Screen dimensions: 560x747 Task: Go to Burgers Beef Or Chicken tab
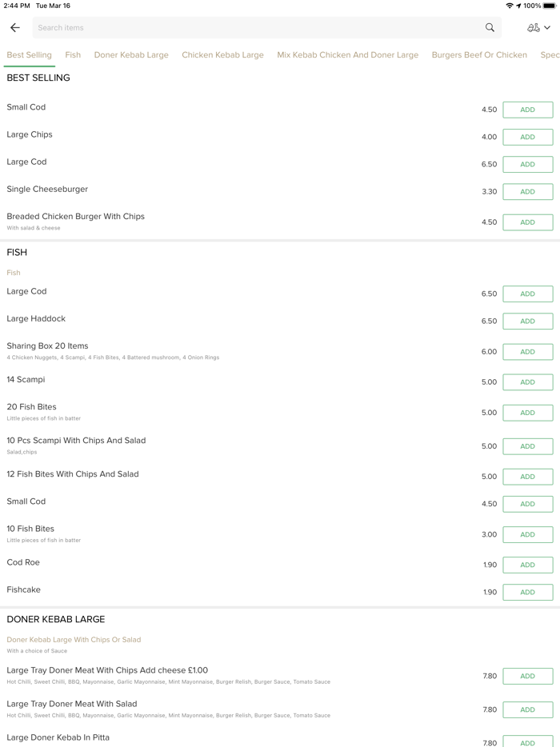[x=479, y=55]
